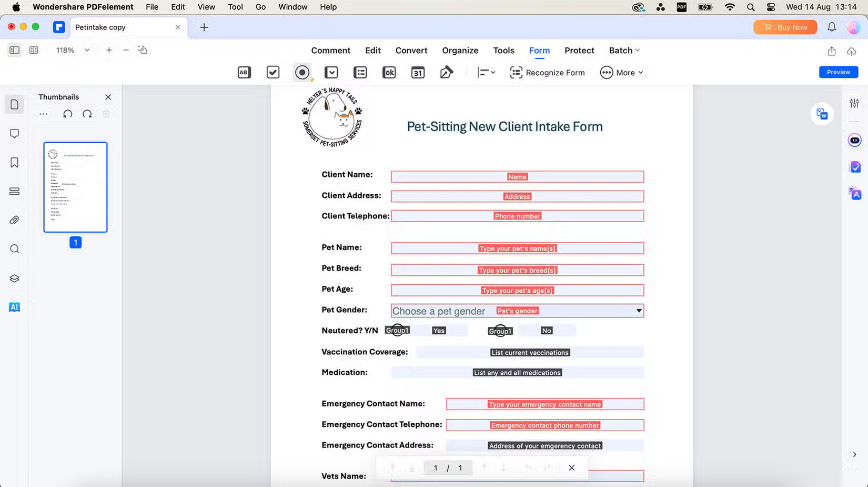Switch to the Protect tab
Image resolution: width=868 pixels, height=487 pixels.
579,50
